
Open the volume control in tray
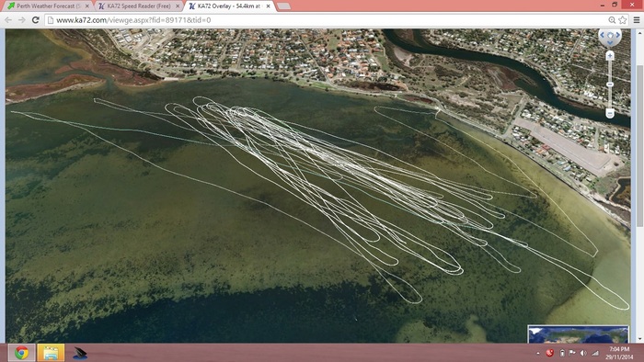coord(583,353)
